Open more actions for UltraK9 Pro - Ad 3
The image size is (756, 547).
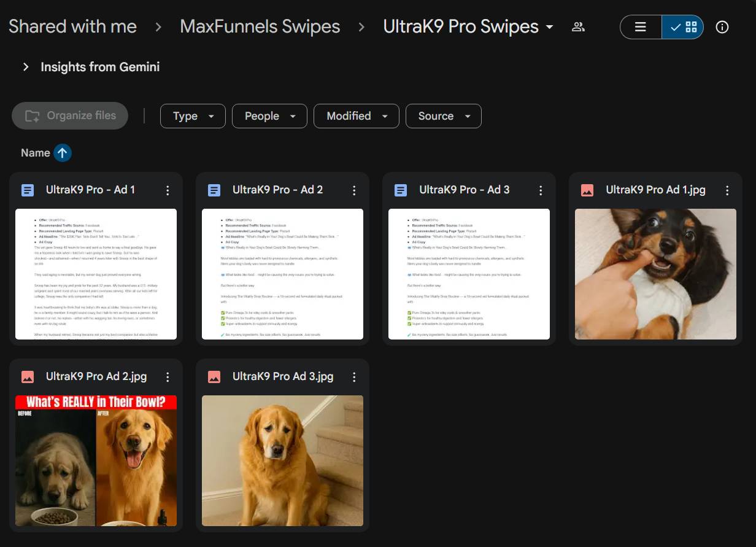[541, 190]
